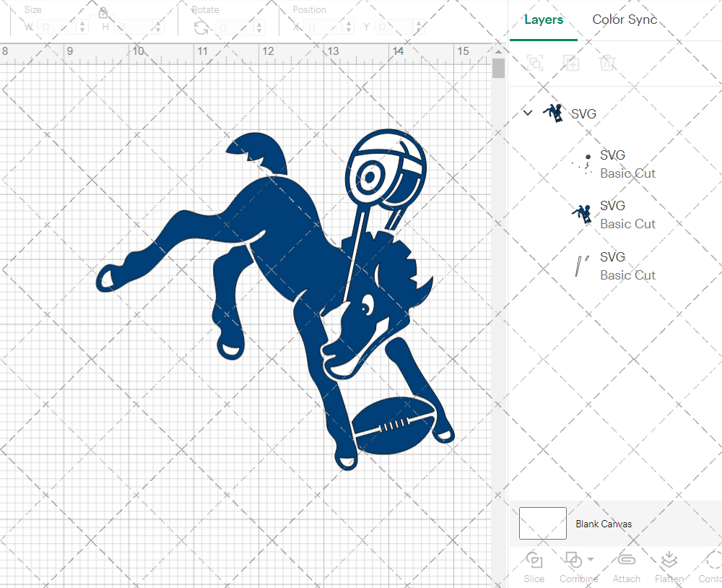Click the Blank Canvas swatch

[x=542, y=523]
